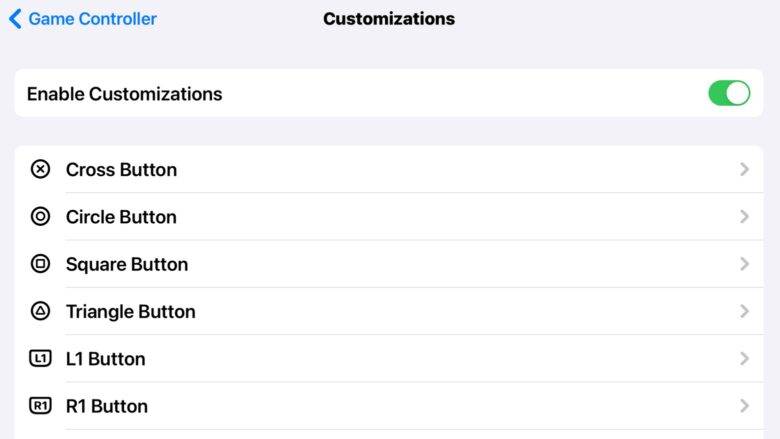Tap the R1 shoulder button icon
Screen dimensions: 780x439
pyautogui.click(x=40, y=406)
